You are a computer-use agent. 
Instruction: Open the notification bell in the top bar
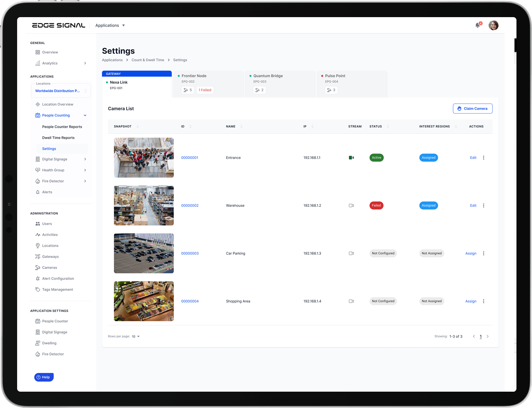[477, 25]
